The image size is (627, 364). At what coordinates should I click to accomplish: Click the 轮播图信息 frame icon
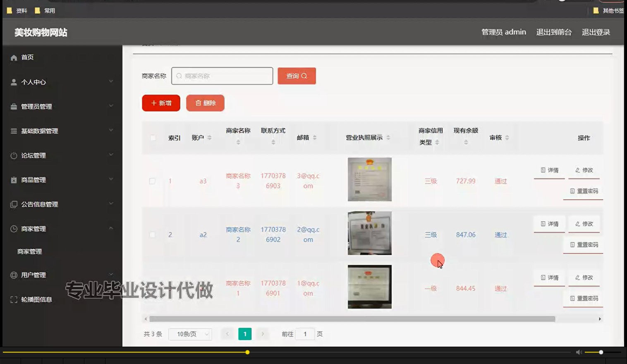(14, 299)
